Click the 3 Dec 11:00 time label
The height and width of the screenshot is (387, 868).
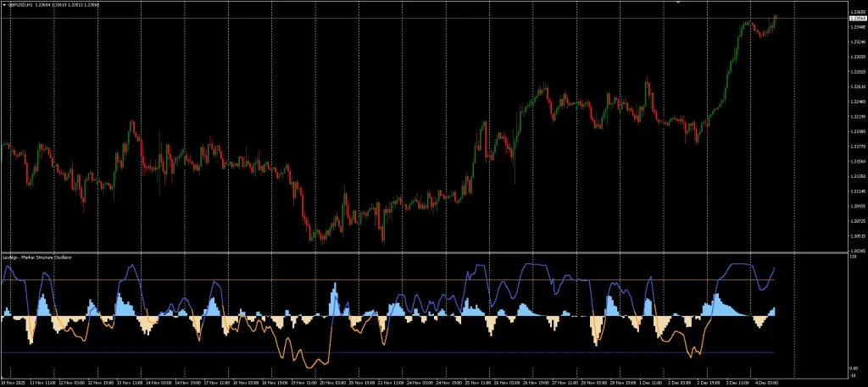[x=738, y=383]
